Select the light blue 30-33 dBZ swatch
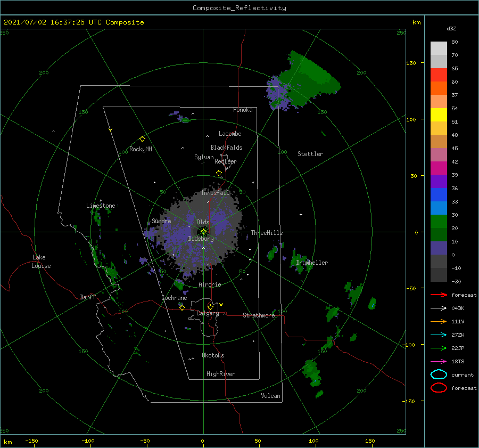This screenshot has width=479, height=448. [x=439, y=208]
